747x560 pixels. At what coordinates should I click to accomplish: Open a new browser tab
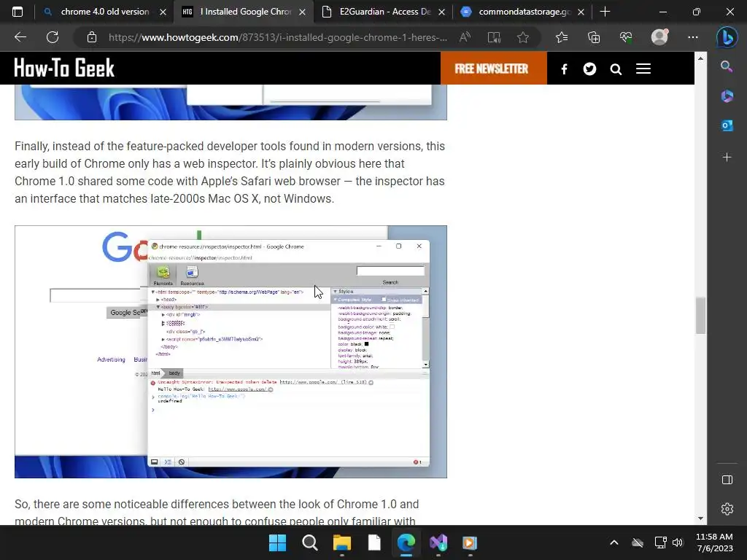pyautogui.click(x=605, y=12)
